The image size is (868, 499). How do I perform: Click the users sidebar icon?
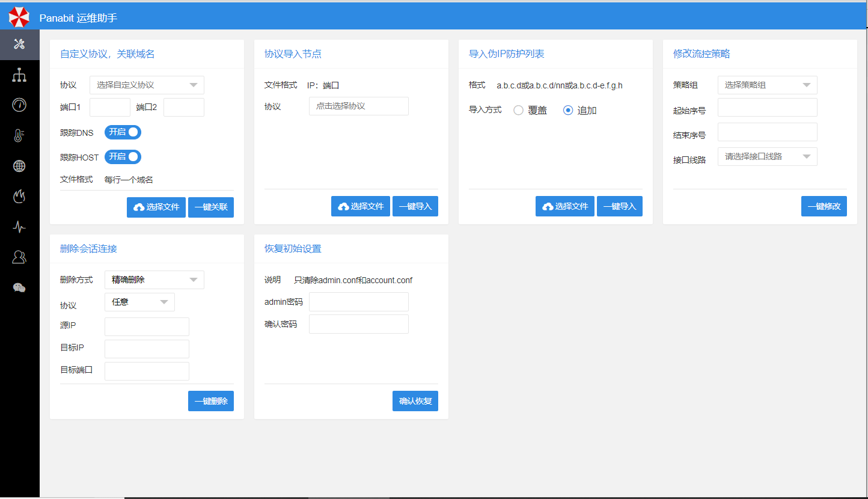[x=19, y=257]
